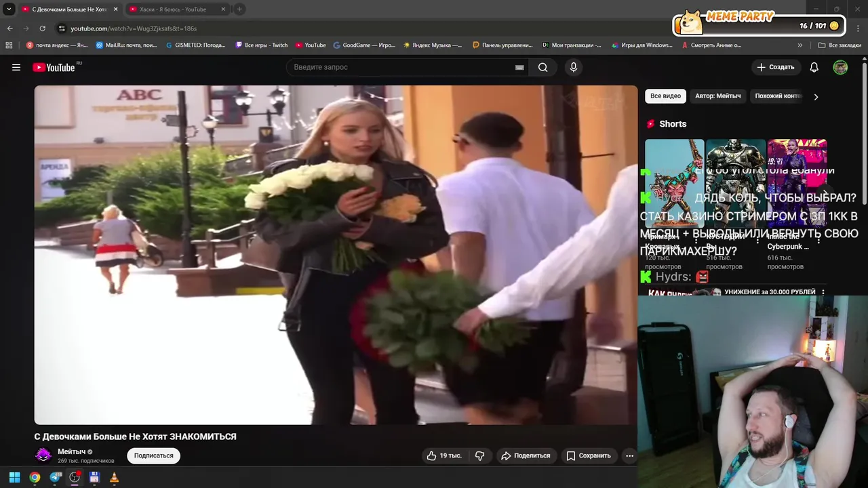The width and height of the screenshot is (868, 488).
Task: Click the 'Создать' create button
Action: pos(776,67)
